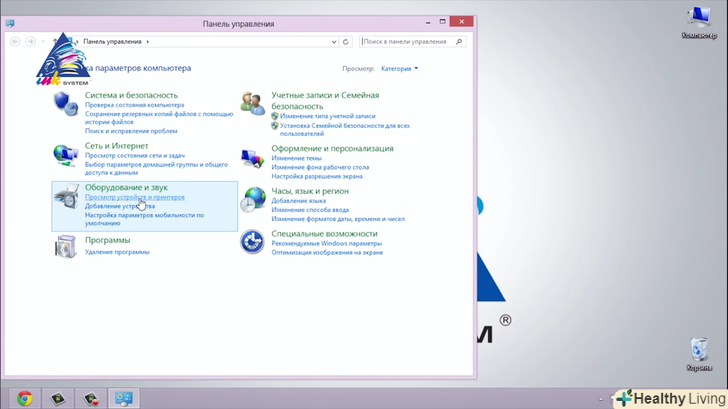Open Оборудование и звук heading
Image resolution: width=728 pixels, height=409 pixels.
tap(126, 187)
